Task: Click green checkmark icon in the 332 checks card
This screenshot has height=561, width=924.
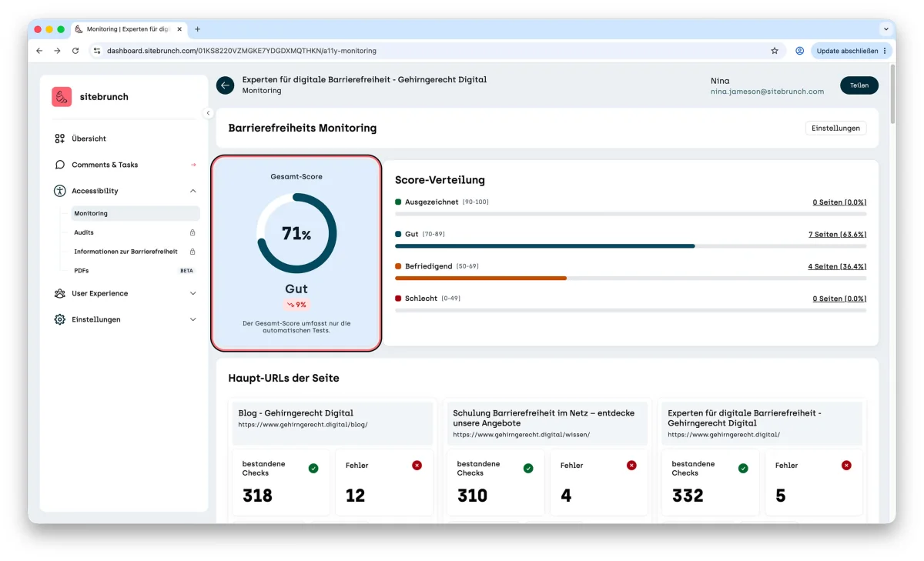Action: (x=743, y=468)
